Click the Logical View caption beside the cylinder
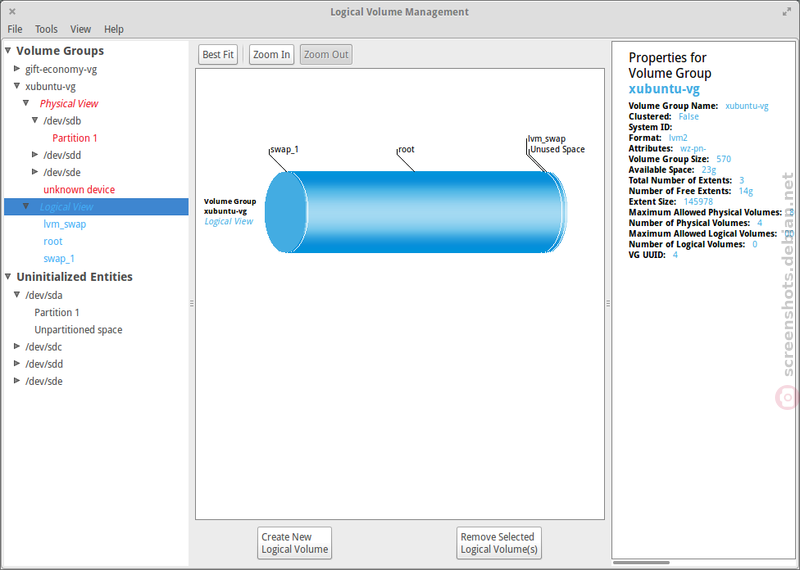800x570 pixels. pos(229,221)
